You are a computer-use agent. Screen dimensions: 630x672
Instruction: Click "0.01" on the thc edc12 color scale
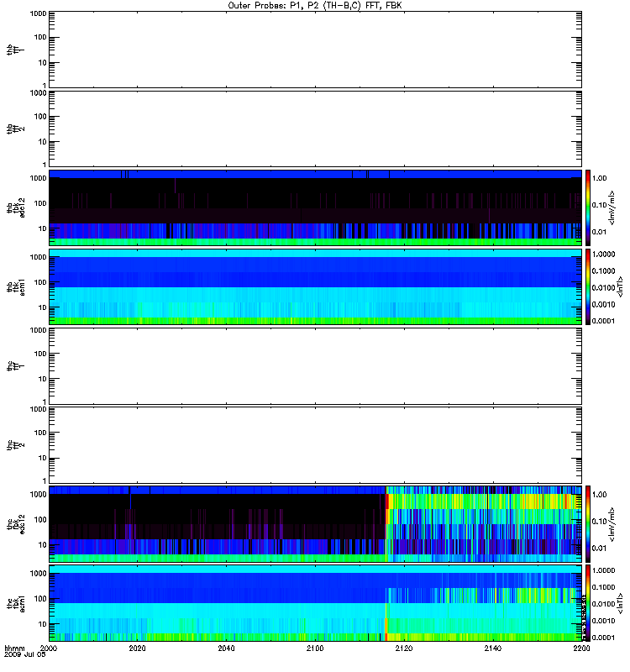600,549
